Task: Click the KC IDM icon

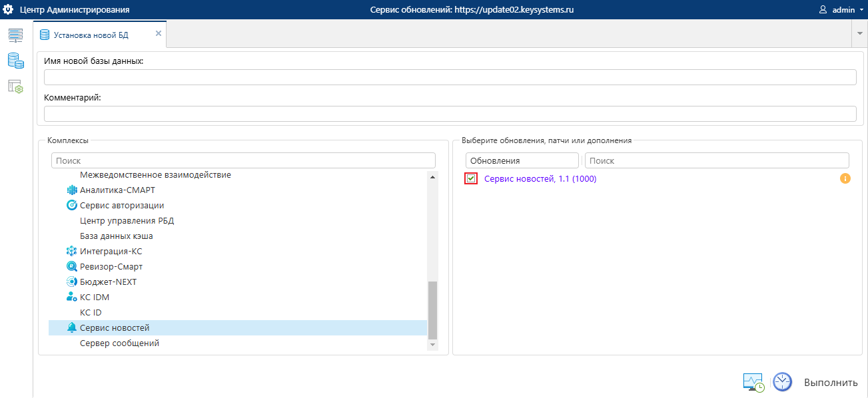Action: click(x=72, y=298)
